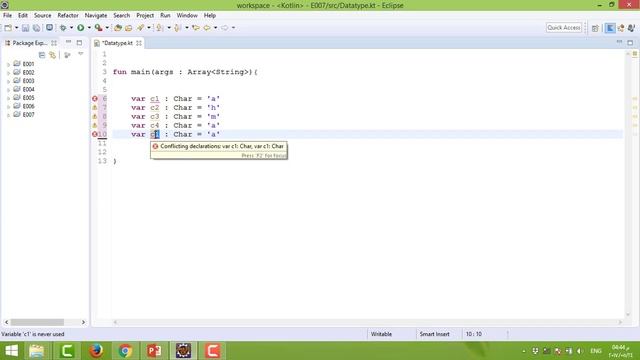This screenshot has width=640, height=360.
Task: Click the error marker on line 10
Action: coord(95,134)
